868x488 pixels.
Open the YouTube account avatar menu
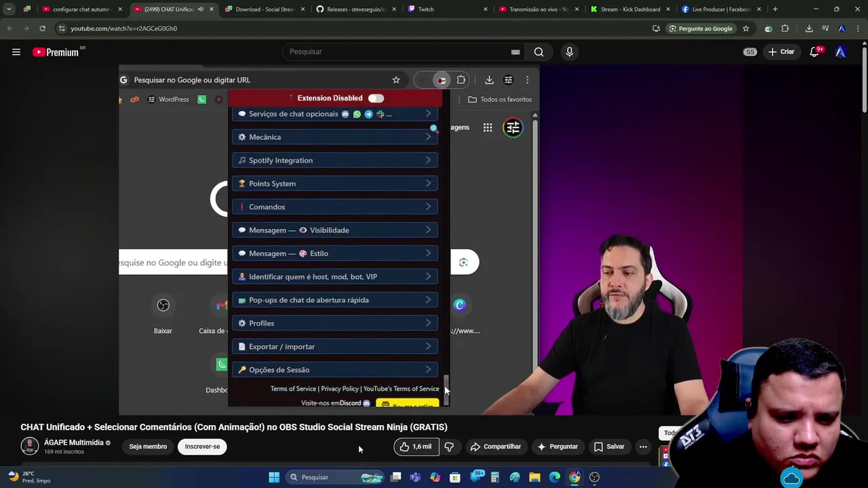(x=841, y=52)
